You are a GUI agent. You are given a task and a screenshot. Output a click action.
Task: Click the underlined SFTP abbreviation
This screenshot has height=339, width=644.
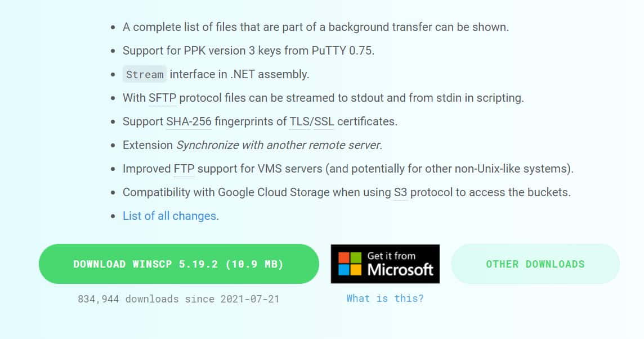click(x=163, y=98)
